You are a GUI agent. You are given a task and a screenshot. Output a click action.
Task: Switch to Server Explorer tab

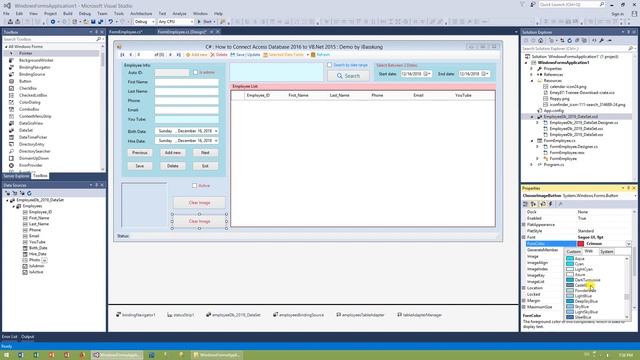[x=16, y=176]
